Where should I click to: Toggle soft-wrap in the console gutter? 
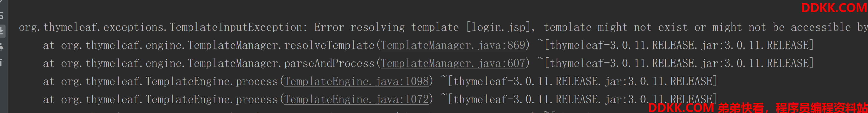[1, 15]
